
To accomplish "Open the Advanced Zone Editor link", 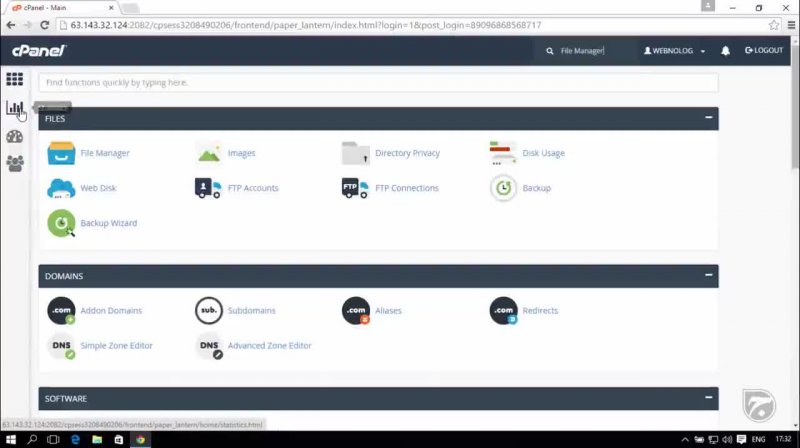I will click(269, 346).
